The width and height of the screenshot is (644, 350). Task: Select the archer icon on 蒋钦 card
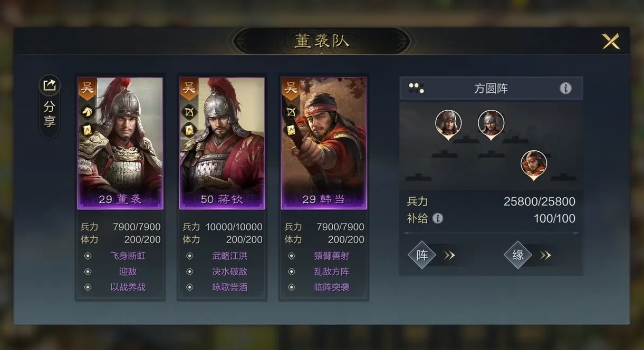pyautogui.click(x=188, y=112)
